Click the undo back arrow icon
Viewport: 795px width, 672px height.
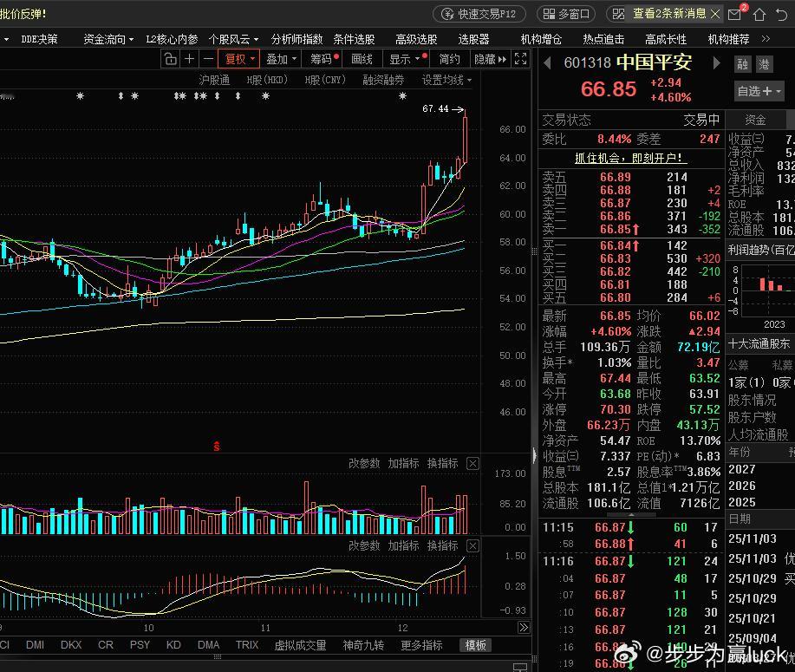782,14
